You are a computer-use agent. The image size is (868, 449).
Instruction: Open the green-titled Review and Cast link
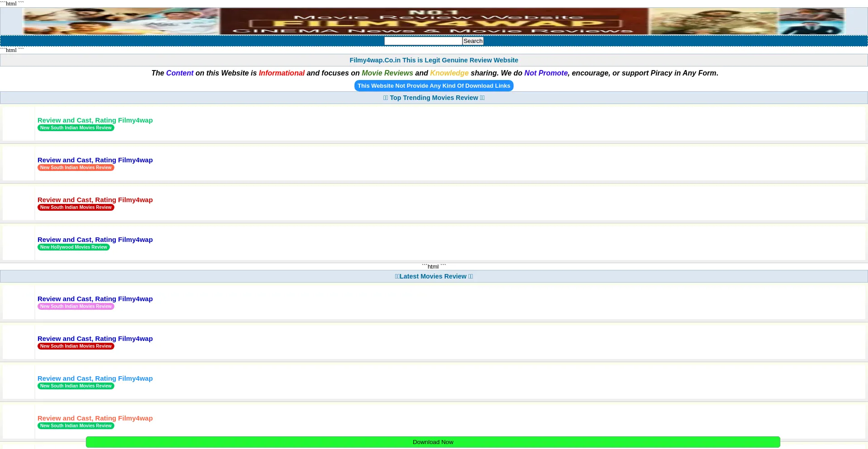coord(95,120)
